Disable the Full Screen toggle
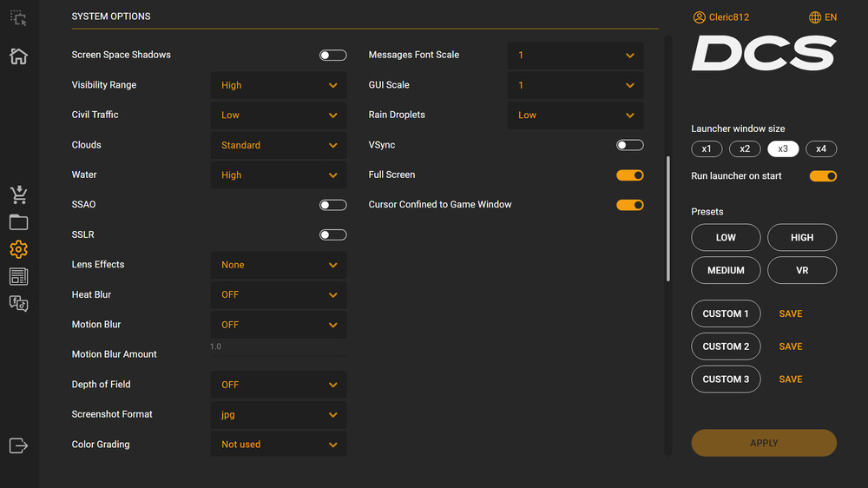Image resolution: width=868 pixels, height=488 pixels. pos(629,175)
